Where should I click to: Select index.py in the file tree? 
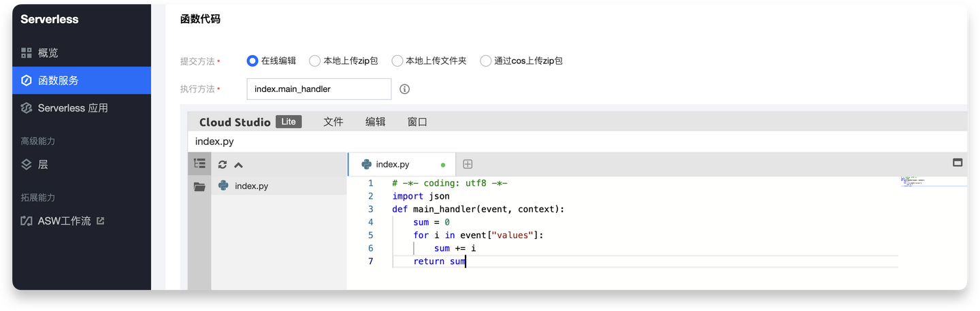click(279, 186)
